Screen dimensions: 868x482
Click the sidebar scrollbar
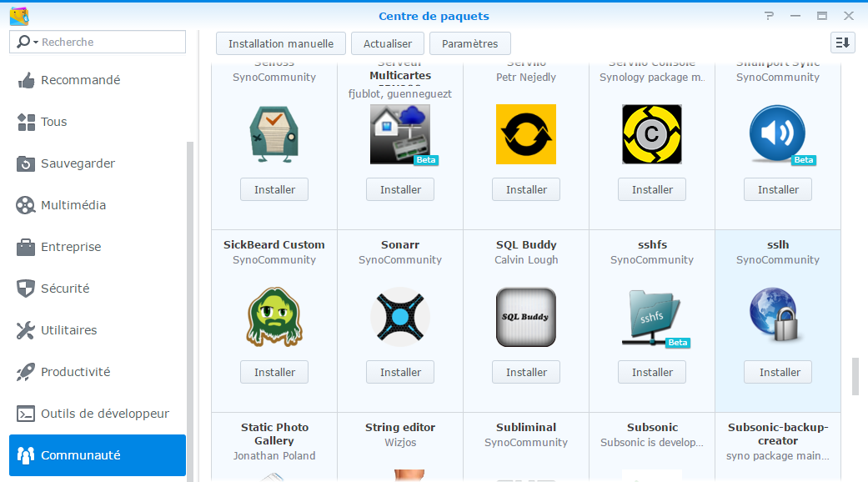coord(190,312)
